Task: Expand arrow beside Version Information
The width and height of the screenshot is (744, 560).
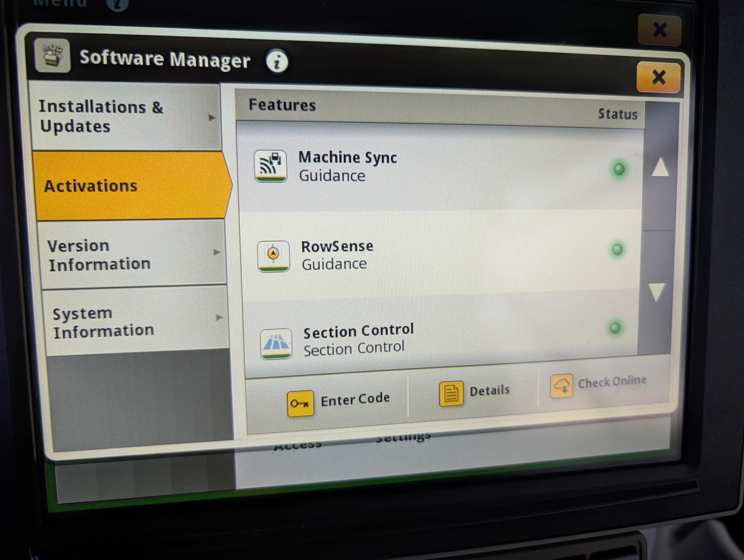Action: click(217, 252)
